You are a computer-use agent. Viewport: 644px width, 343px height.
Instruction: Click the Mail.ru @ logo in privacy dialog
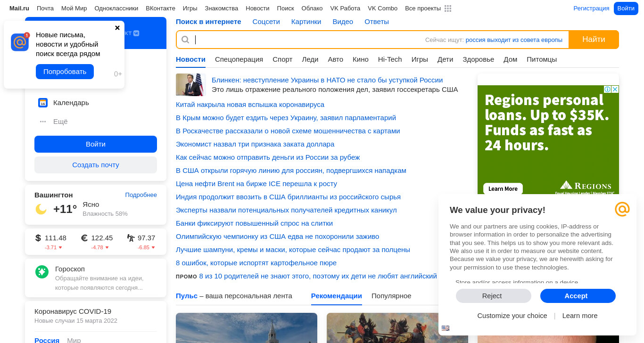click(x=622, y=209)
